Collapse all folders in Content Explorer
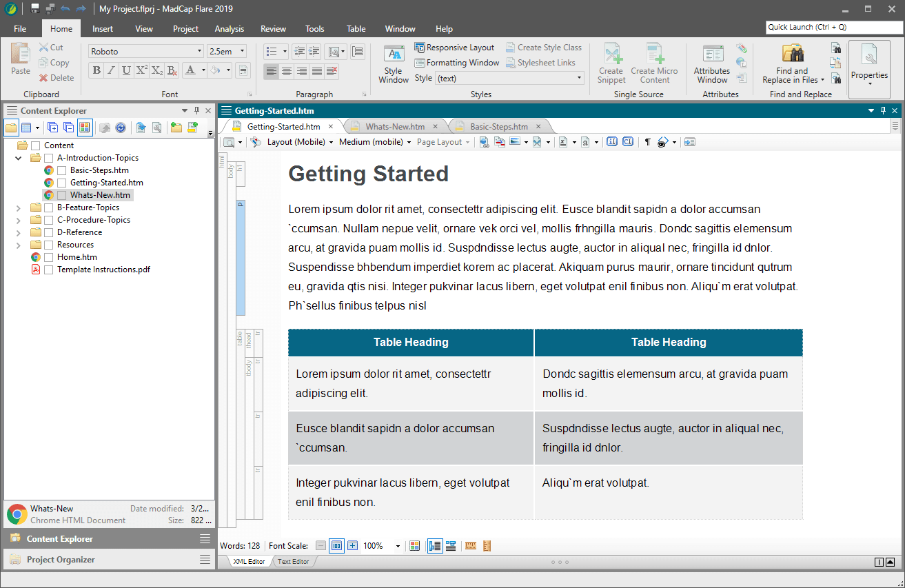 coord(68,128)
